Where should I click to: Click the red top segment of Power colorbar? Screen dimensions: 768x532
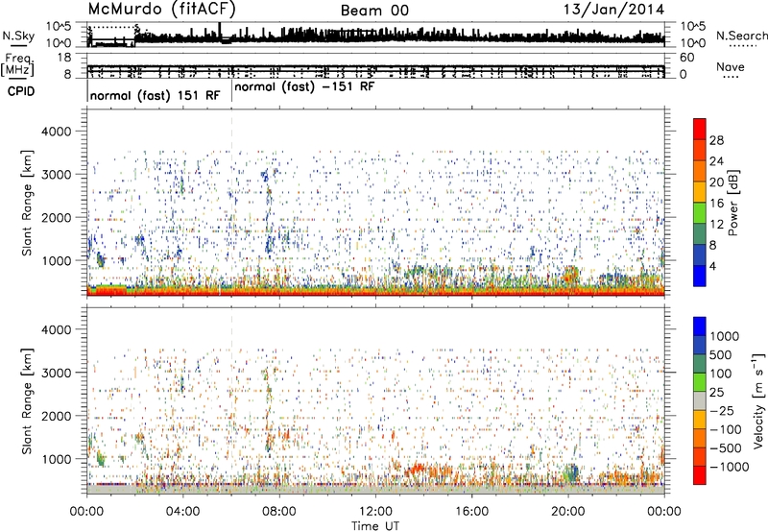coord(700,129)
